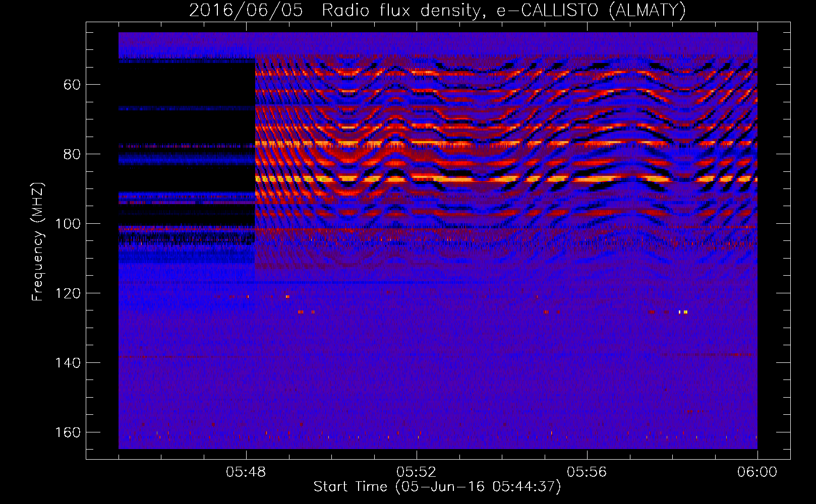The width and height of the screenshot is (816, 504).
Task: Click the yellow spot near 125 MHz after 05:58
Action: [x=683, y=312]
